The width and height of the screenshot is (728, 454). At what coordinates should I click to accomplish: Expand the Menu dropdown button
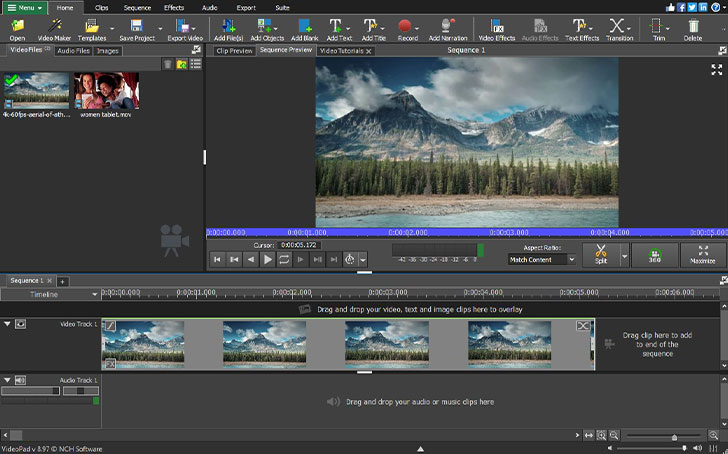23,7
